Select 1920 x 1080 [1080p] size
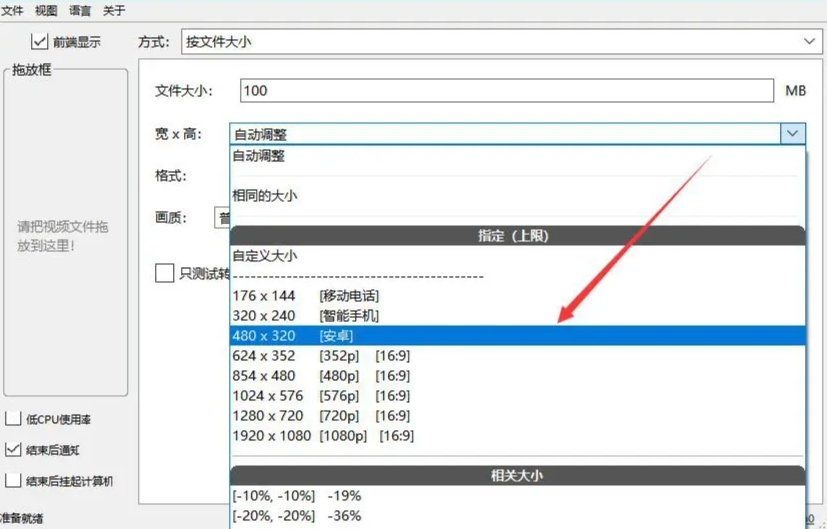Screen dimensions: 827x529 pyautogui.click(x=518, y=436)
